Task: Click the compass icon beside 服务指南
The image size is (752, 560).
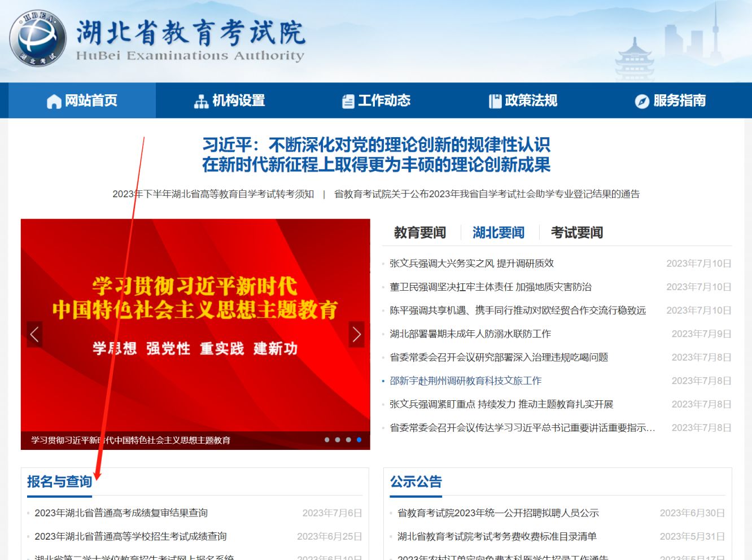Action: [x=642, y=102]
